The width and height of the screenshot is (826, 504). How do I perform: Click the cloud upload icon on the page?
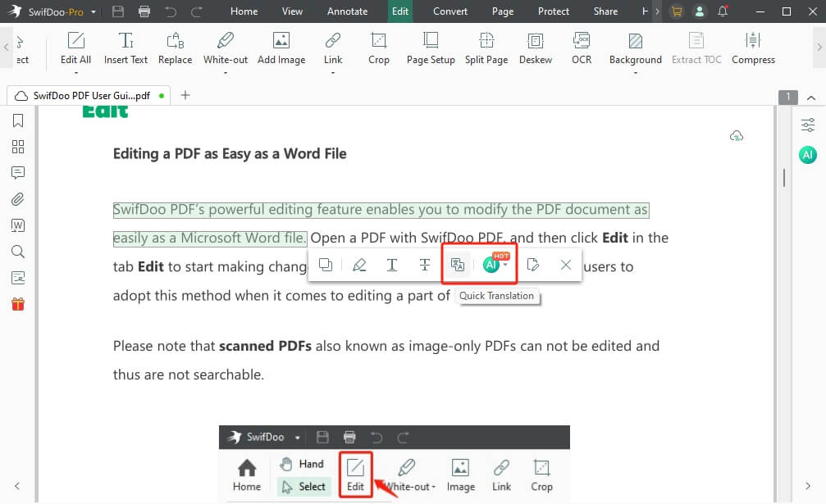coord(737,136)
